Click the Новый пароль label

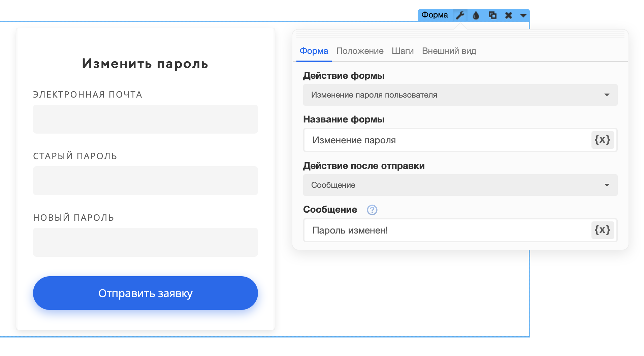pos(73,217)
